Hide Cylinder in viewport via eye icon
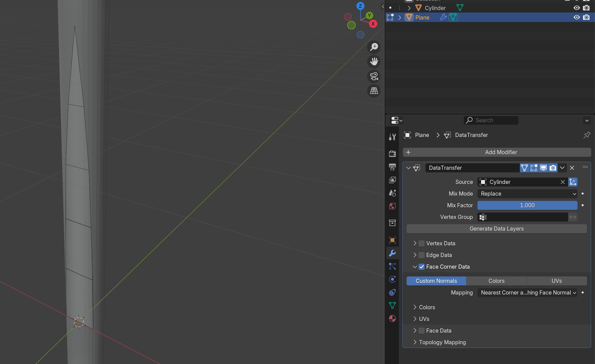This screenshot has width=595, height=364. pyautogui.click(x=577, y=8)
